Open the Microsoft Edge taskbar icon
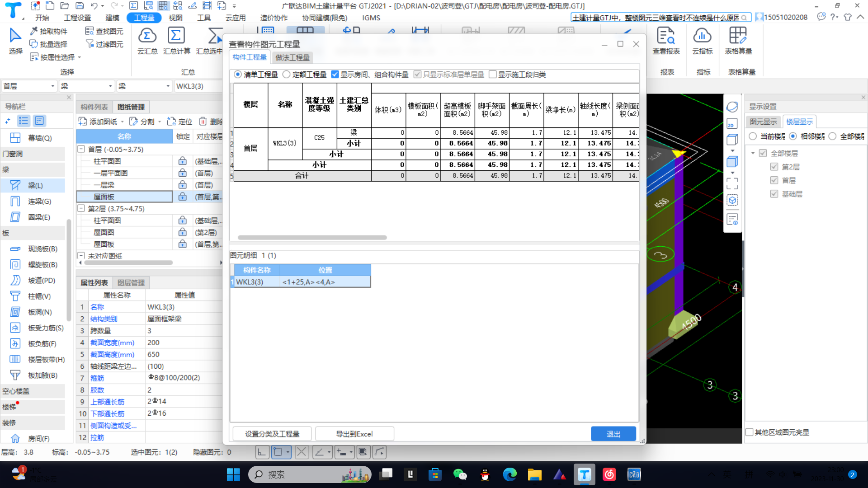The image size is (868, 488). coord(509,474)
